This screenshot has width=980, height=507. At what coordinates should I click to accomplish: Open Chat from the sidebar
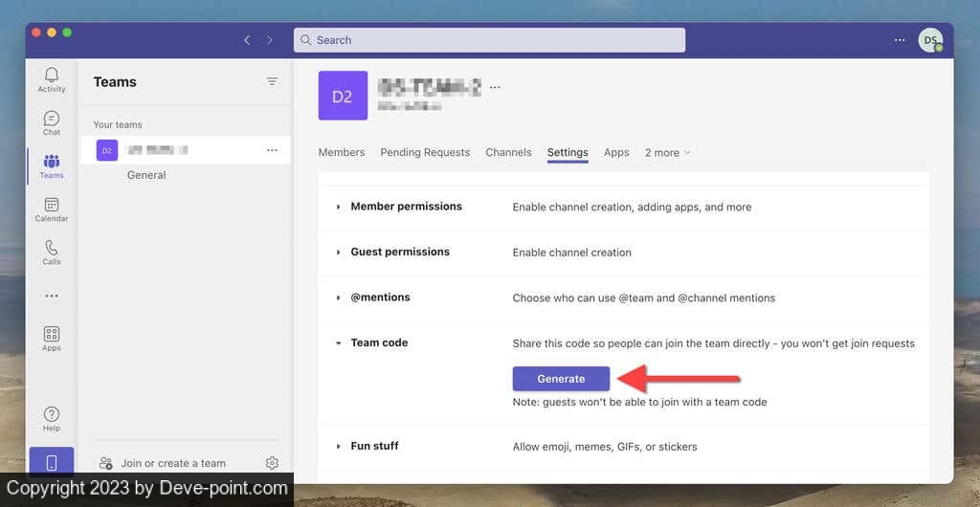tap(52, 122)
